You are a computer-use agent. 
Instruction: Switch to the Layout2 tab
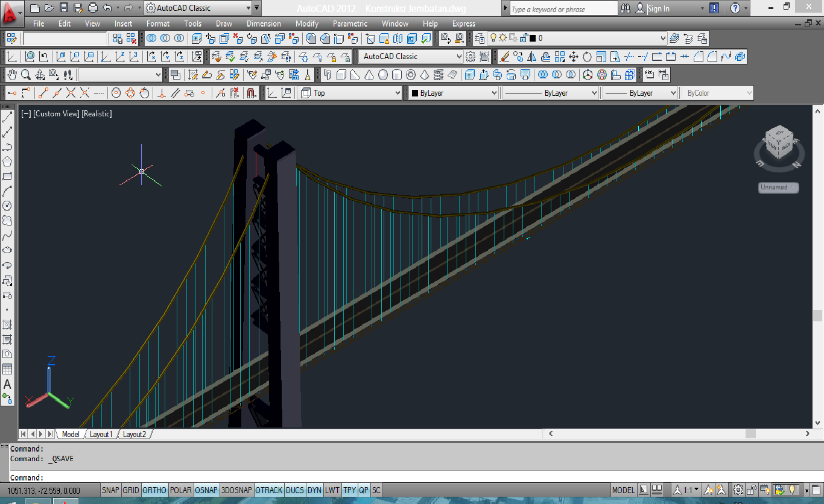[x=135, y=434]
